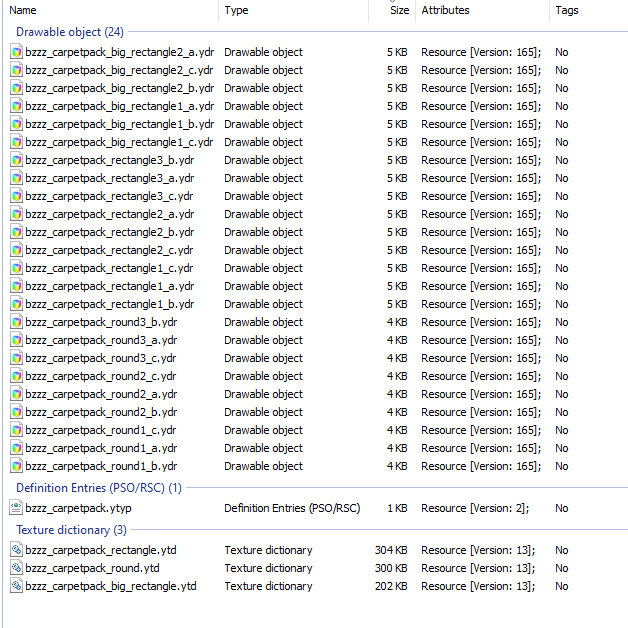
Task: Click the bzzz_carpetpack_big_rectangle2_a.ydr file icon
Action: point(16,52)
